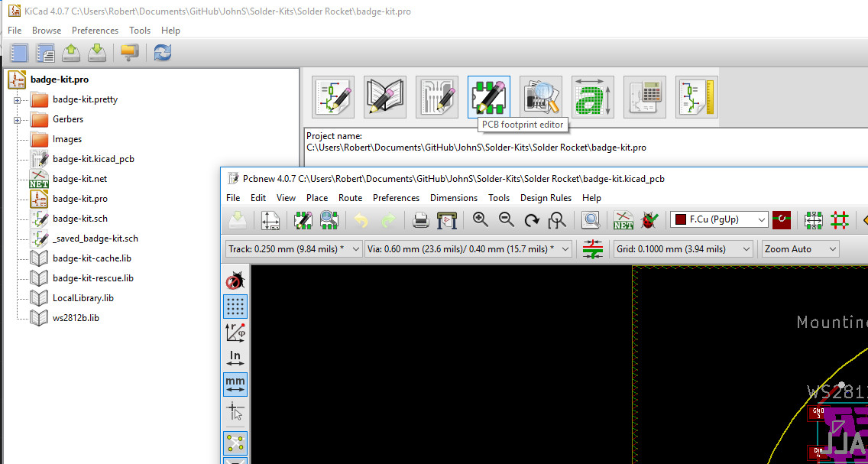Open KiCad Browse menu

[47, 31]
